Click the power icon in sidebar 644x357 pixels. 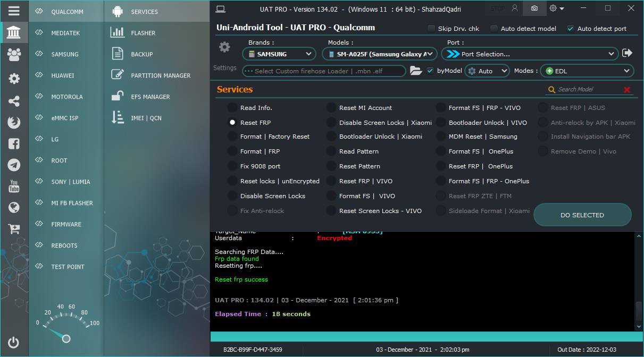[14, 343]
